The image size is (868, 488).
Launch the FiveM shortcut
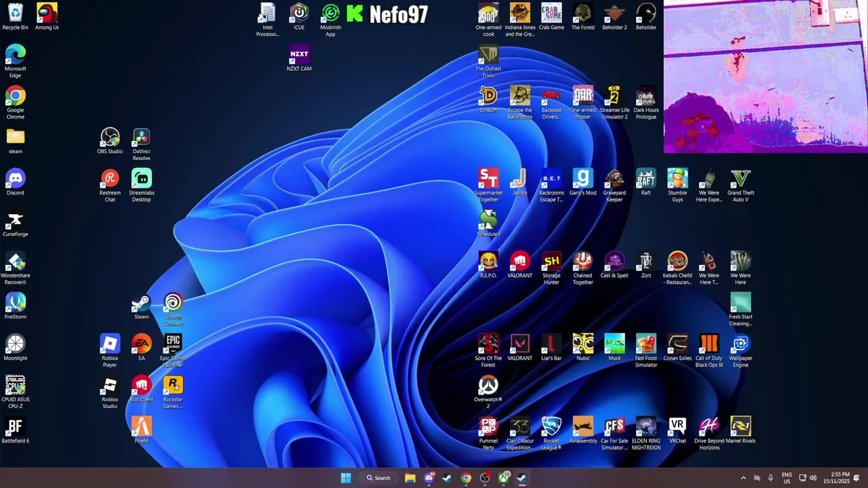pos(141,430)
